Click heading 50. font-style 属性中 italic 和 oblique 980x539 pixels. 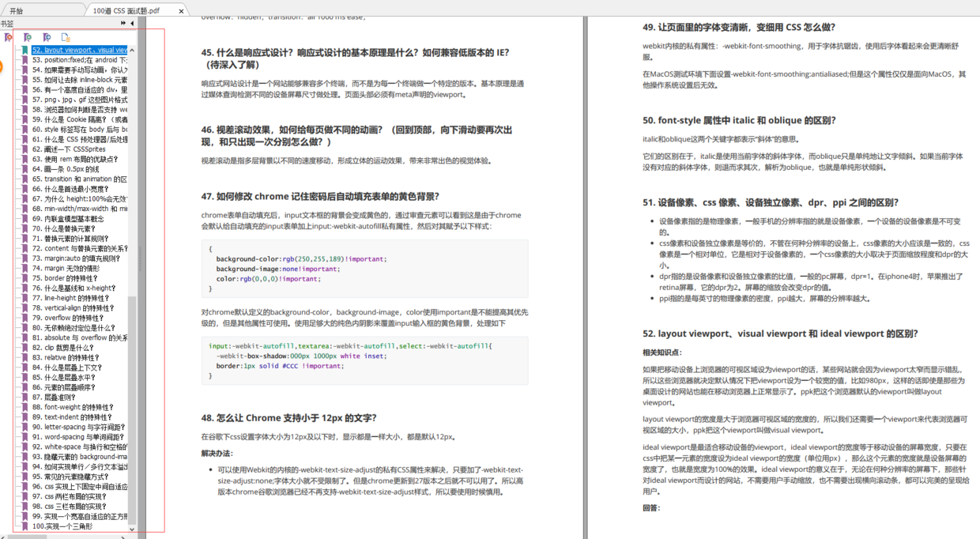pyautogui.click(x=739, y=121)
